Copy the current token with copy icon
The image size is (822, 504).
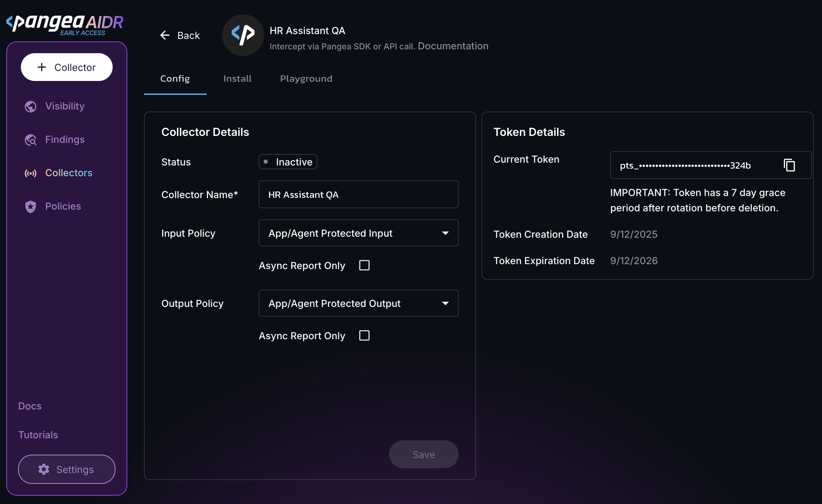(789, 165)
